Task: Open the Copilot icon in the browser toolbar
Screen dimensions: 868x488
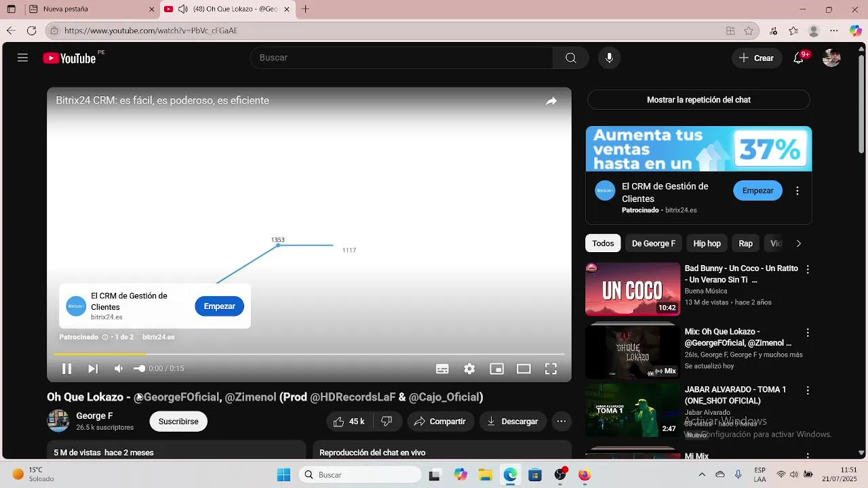Action: point(856,30)
